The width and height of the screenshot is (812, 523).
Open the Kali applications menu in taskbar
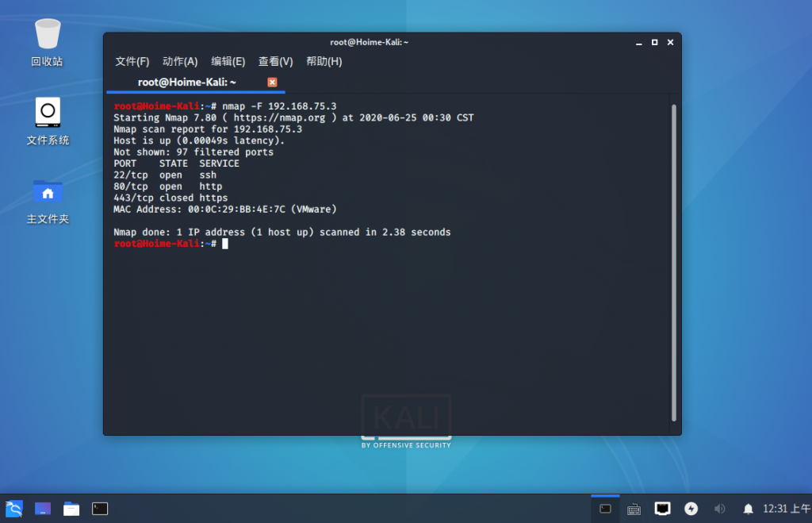click(14, 509)
